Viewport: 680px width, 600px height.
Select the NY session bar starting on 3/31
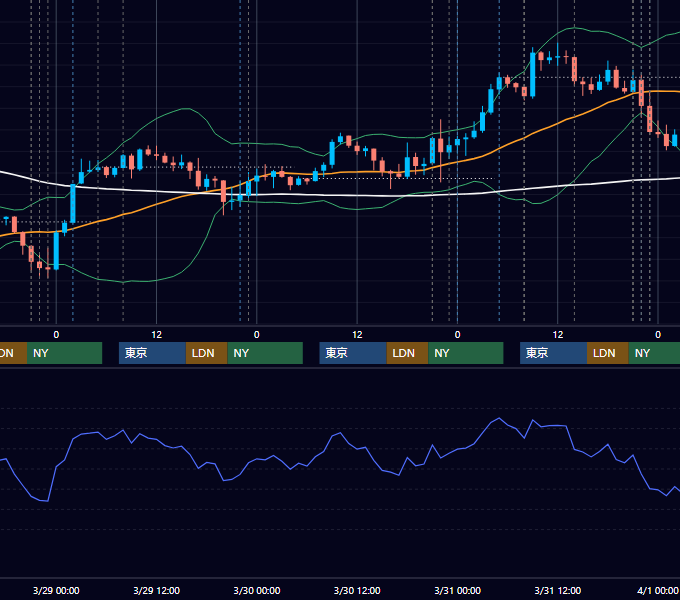pos(654,353)
